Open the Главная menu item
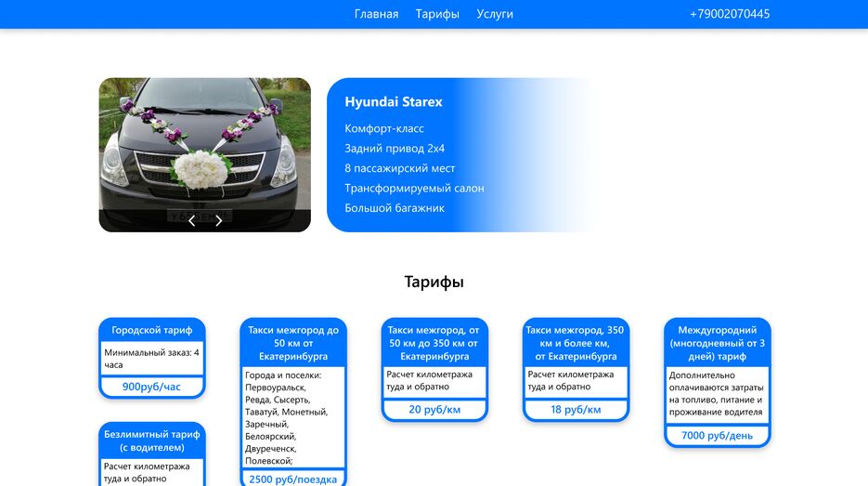The height and width of the screenshot is (486, 868). pos(376,14)
